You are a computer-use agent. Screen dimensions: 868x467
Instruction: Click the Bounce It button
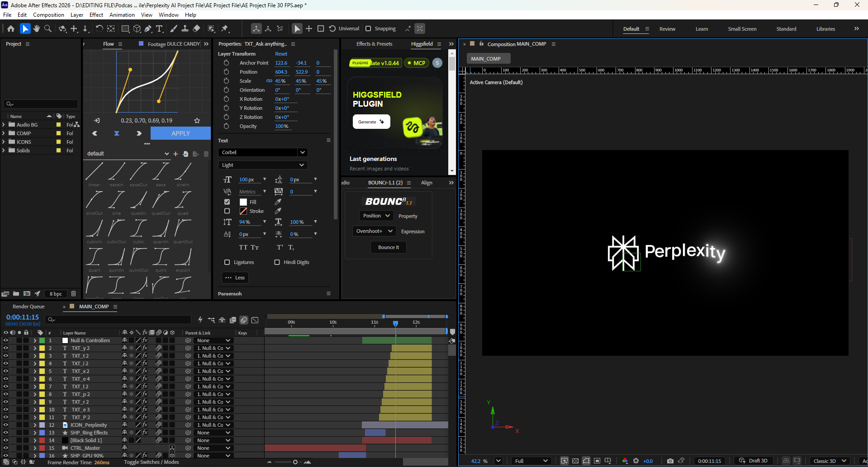[389, 247]
